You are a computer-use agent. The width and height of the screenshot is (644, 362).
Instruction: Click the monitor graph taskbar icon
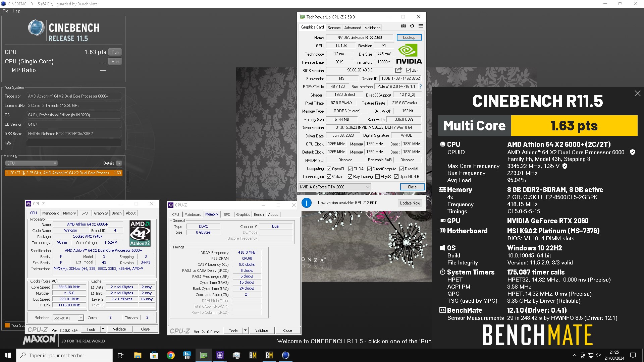[236, 355]
